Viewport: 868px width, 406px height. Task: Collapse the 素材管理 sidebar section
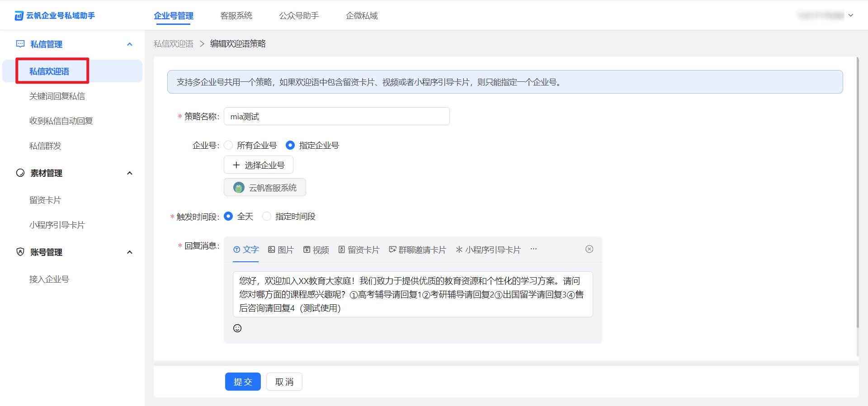click(x=130, y=173)
